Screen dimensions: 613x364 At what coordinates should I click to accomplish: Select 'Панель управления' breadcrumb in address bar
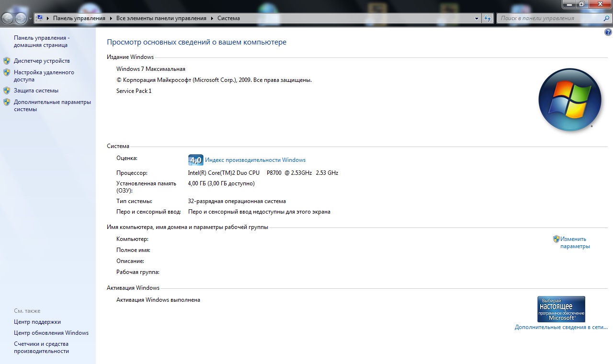(x=79, y=18)
